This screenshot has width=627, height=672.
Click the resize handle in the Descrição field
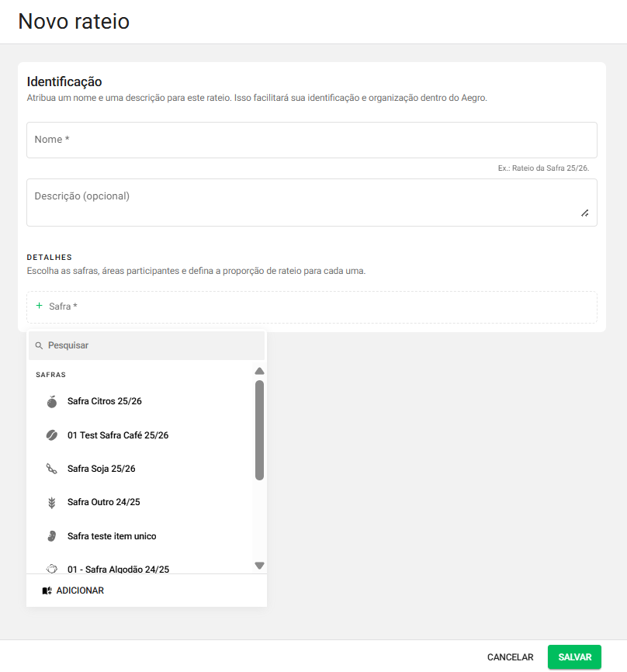pyautogui.click(x=584, y=213)
